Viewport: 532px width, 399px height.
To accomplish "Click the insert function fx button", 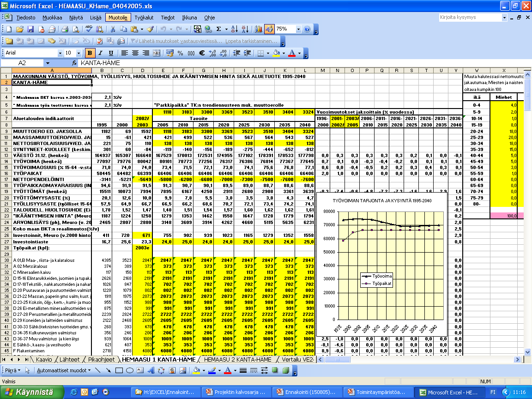I will pyautogui.click(x=74, y=63).
